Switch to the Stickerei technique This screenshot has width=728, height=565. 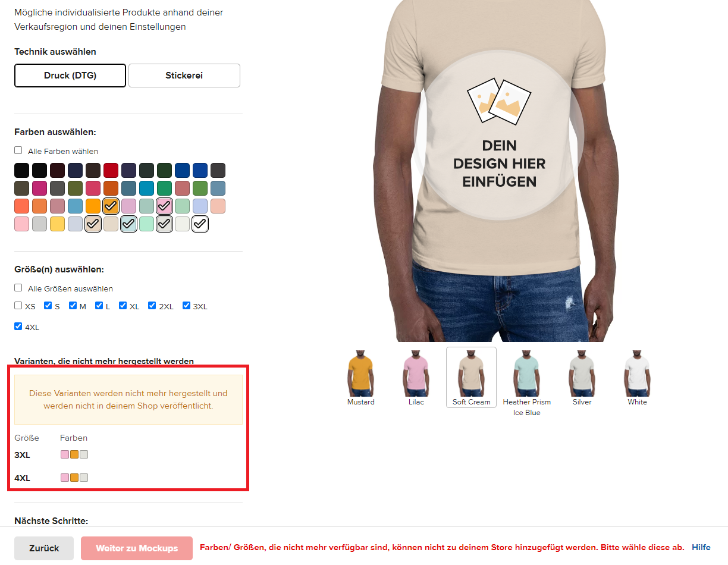pyautogui.click(x=184, y=76)
